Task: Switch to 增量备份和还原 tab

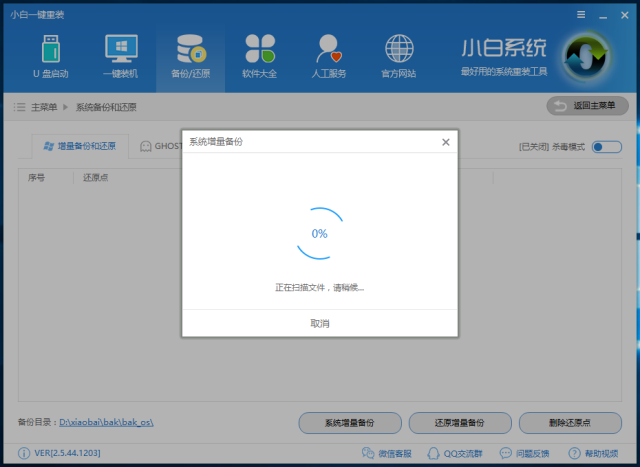Action: (80, 146)
